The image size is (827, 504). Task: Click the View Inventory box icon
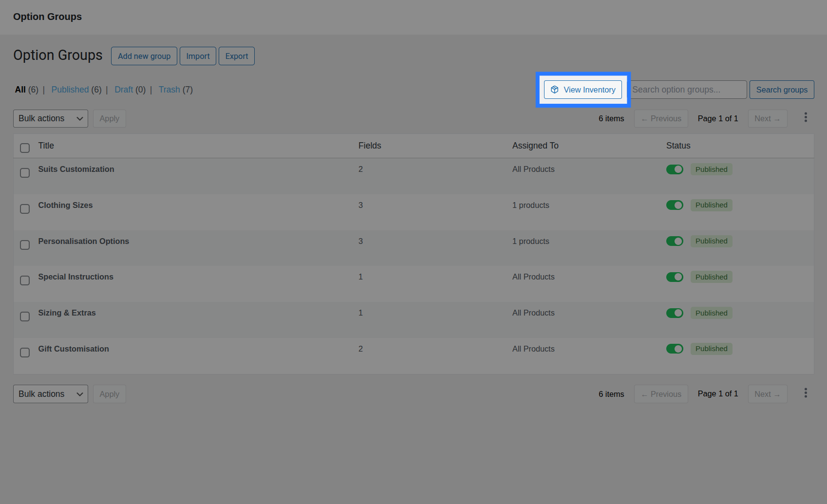coord(554,90)
